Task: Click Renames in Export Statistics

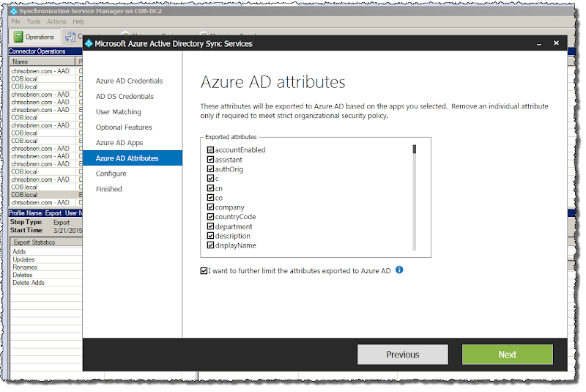Action: point(25,267)
